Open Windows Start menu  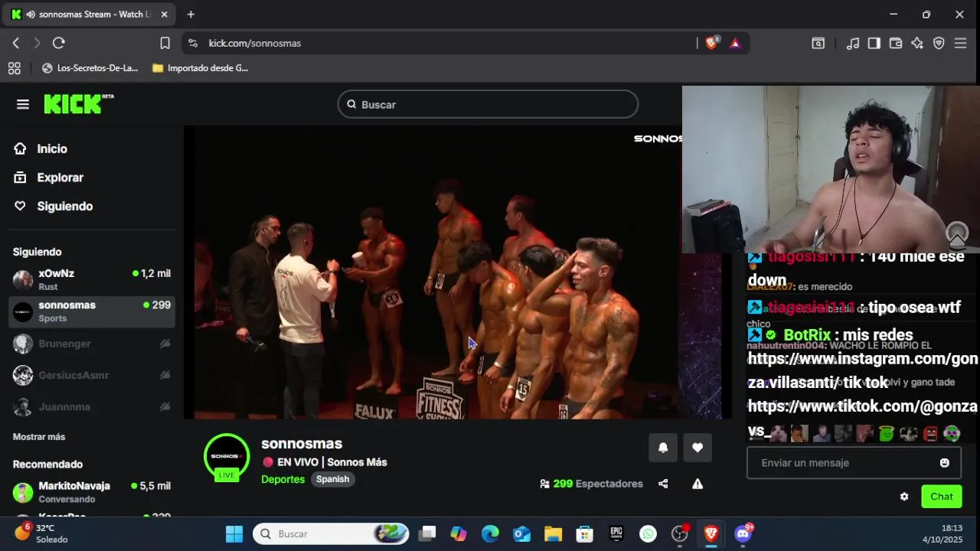point(234,533)
